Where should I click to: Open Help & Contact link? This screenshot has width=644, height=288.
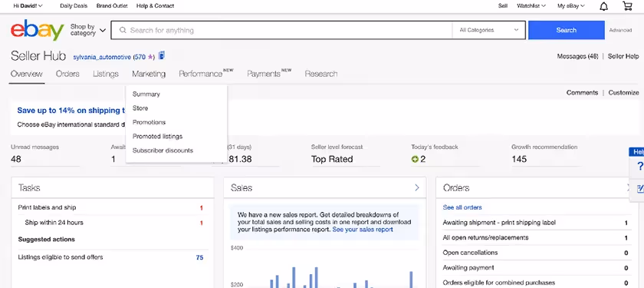click(155, 6)
